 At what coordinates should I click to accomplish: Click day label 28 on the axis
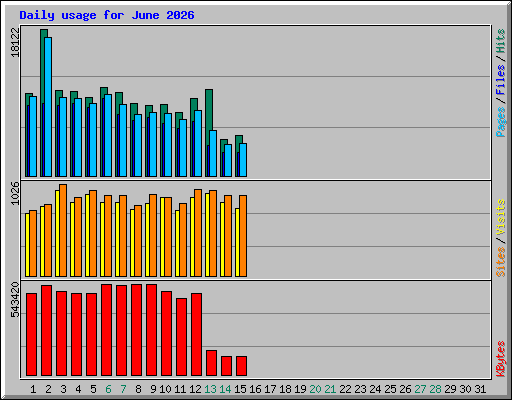tap(436, 389)
